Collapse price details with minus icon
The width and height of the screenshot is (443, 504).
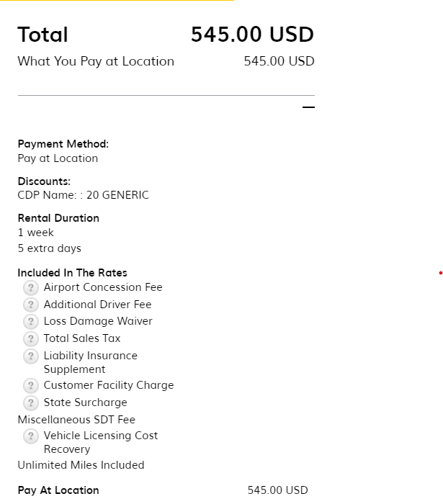tap(308, 108)
